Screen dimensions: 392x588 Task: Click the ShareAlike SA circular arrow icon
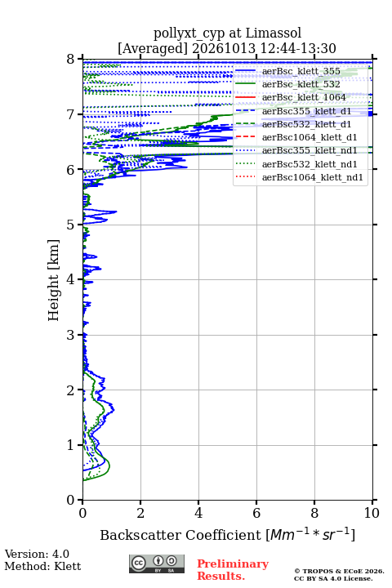pos(171,561)
